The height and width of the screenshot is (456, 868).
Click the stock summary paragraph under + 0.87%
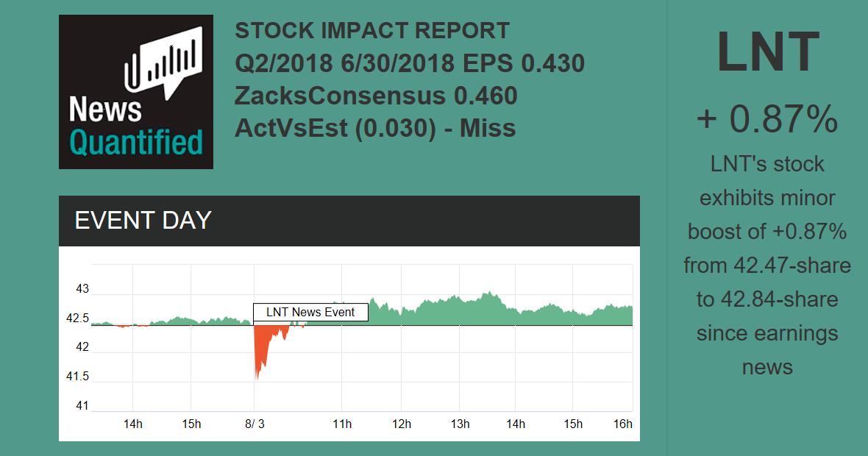pyautogui.click(x=767, y=265)
